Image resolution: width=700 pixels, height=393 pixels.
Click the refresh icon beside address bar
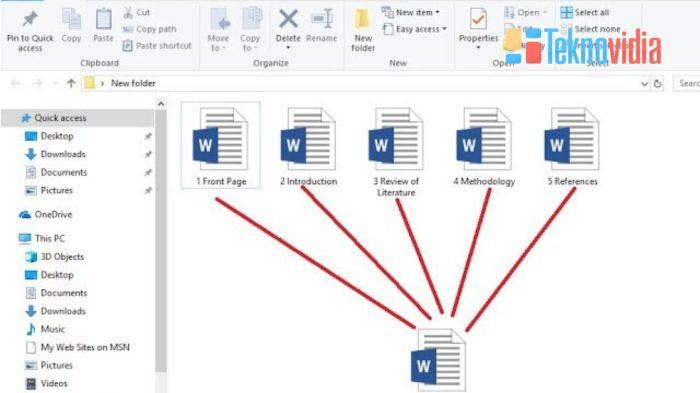657,84
